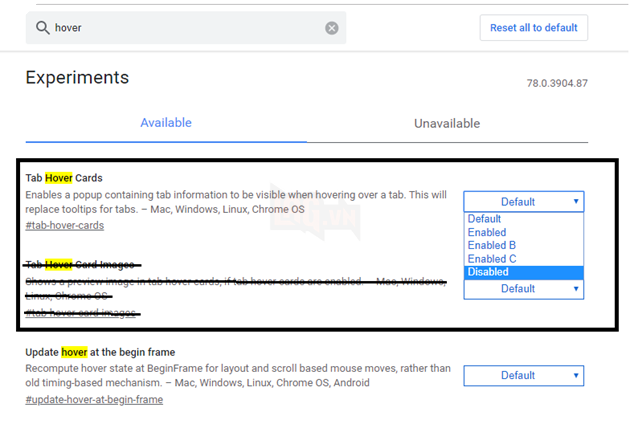Choose Default in the open dropdown list

pyautogui.click(x=523, y=219)
